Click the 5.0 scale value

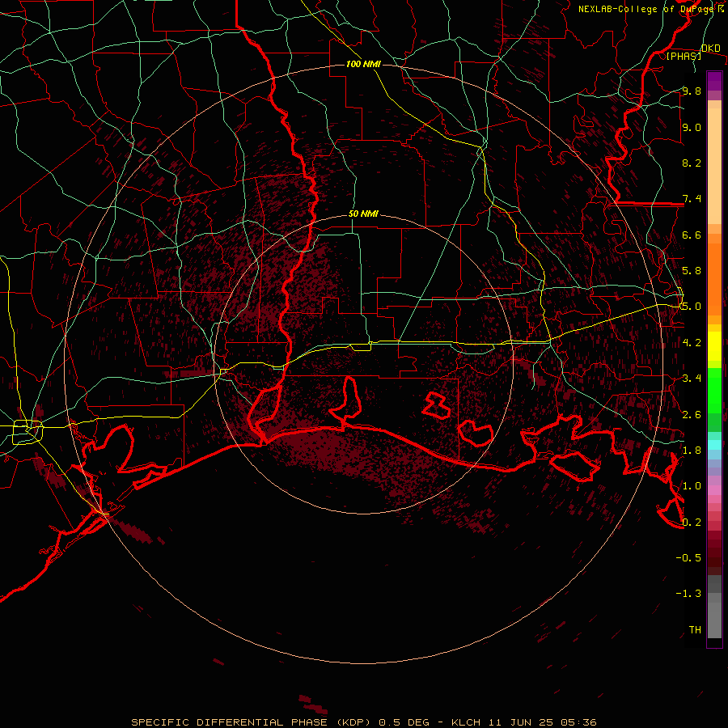tap(692, 307)
